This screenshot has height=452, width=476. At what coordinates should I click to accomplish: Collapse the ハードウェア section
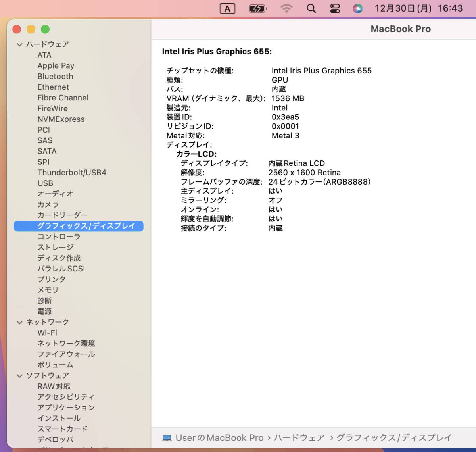point(19,44)
